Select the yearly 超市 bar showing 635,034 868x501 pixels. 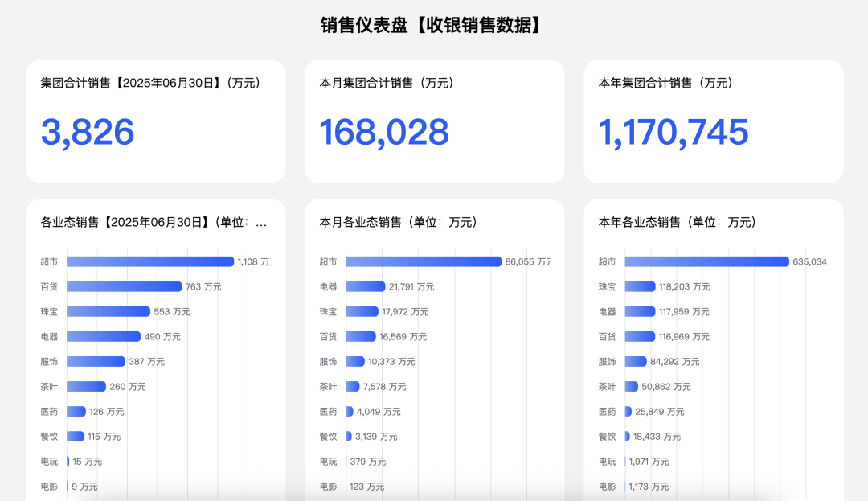coord(707,261)
